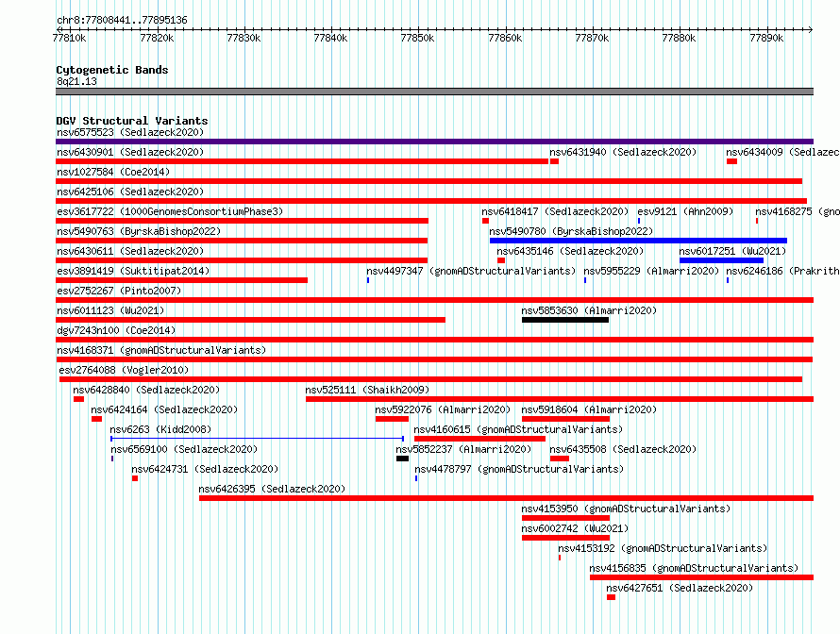
Task: Select nsv4497347 (gnomADStructuralVariants) label
Action: click(471, 271)
